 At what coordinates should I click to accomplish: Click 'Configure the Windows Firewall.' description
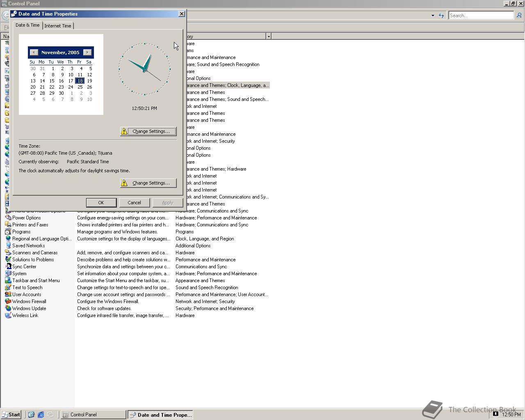108,301
